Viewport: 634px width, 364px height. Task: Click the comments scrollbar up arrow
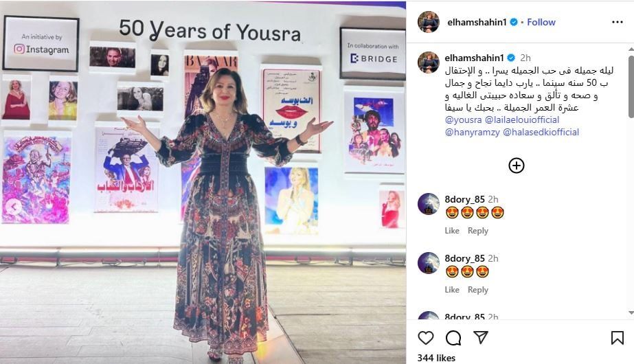(631, 49)
